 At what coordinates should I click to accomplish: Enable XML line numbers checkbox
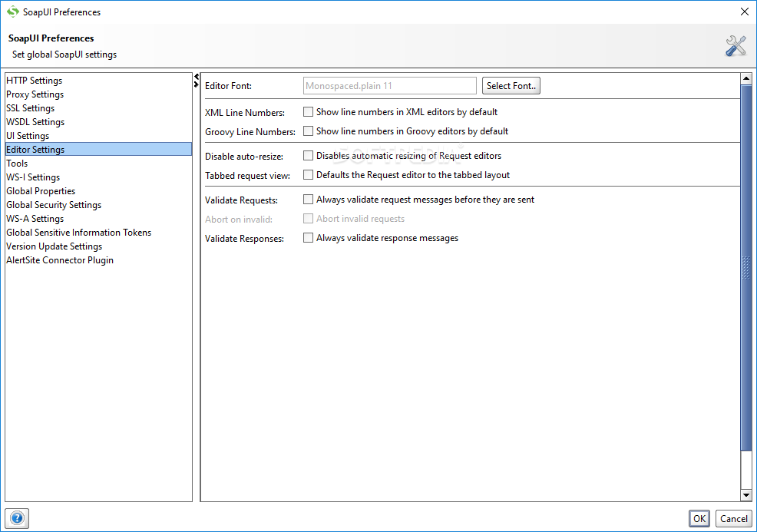308,112
